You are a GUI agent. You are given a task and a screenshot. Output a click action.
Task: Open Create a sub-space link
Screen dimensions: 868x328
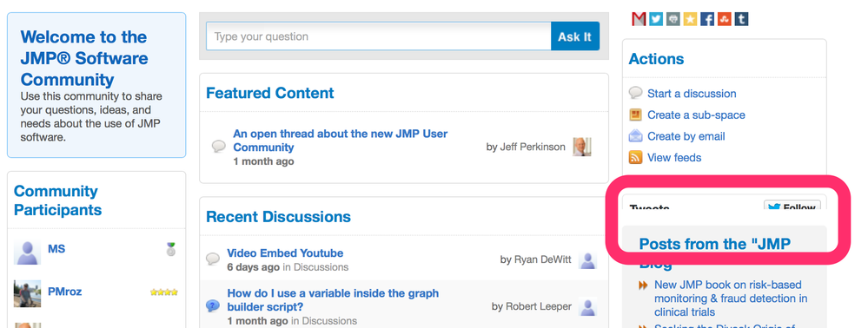[x=696, y=115]
